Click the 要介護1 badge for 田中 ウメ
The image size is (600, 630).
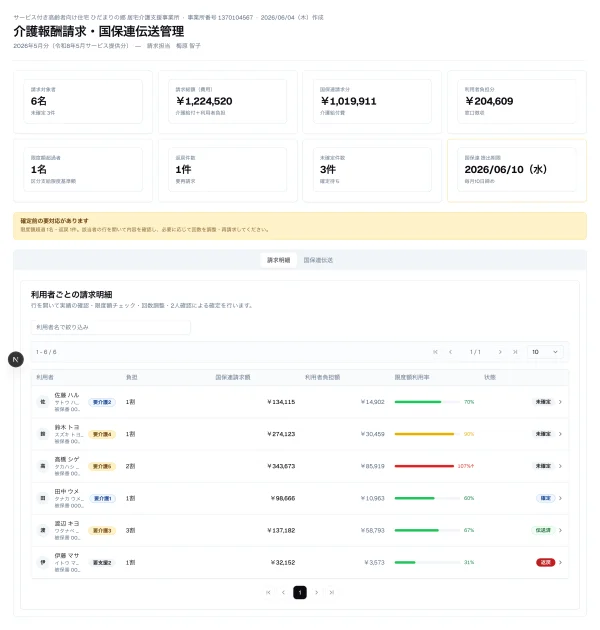pyautogui.click(x=102, y=498)
